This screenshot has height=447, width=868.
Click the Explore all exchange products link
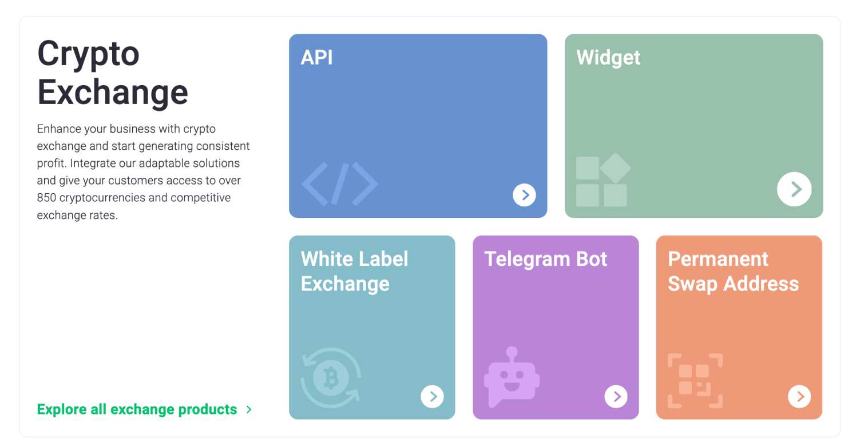[x=136, y=409]
